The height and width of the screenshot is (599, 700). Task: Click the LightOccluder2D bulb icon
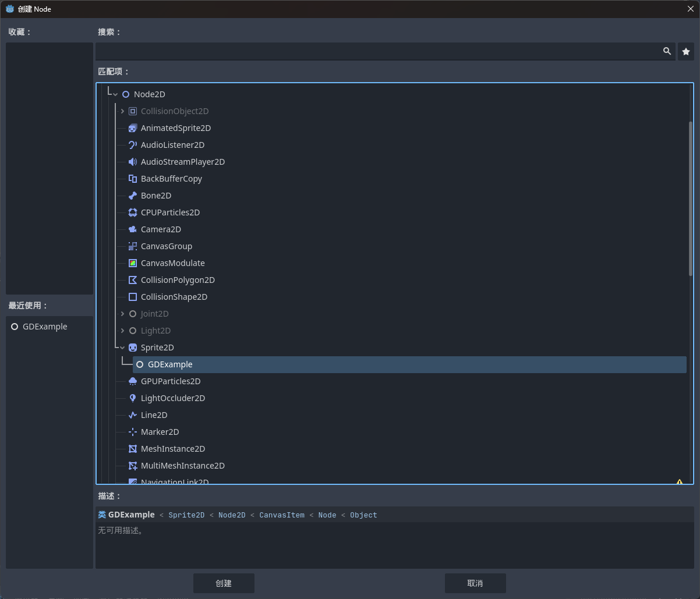coord(133,398)
